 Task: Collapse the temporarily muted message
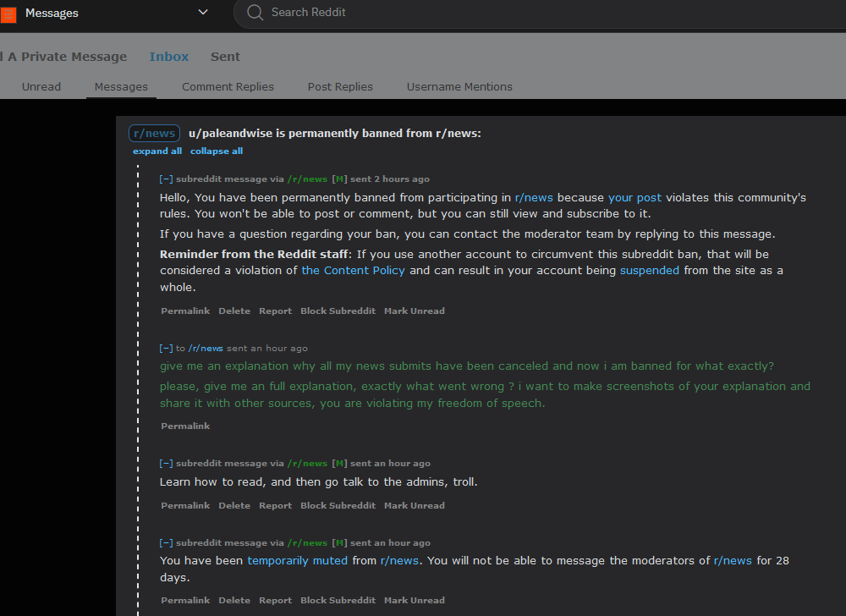(x=166, y=543)
